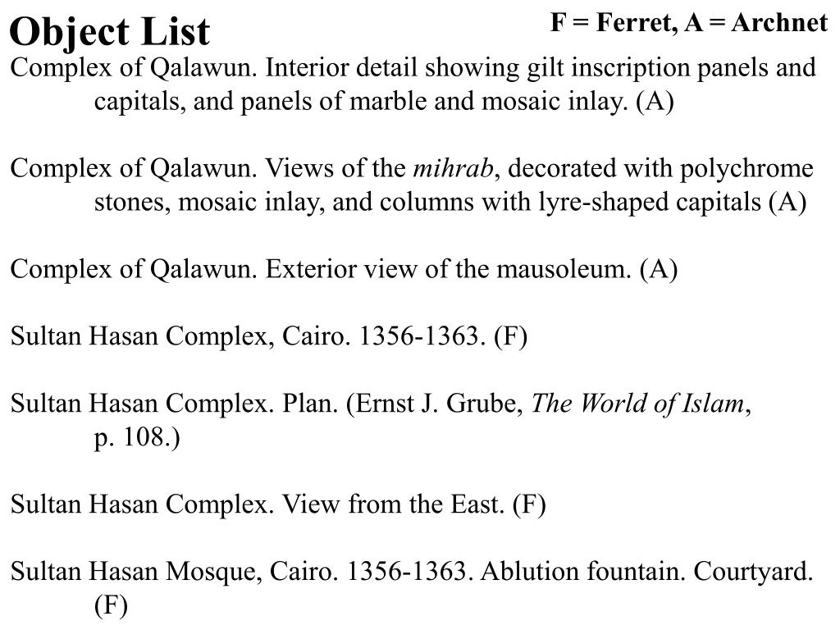Select the Sultan Hasan Mosque ablution fountain entry
The height and width of the screenshot is (630, 840).
pyautogui.click(x=412, y=588)
